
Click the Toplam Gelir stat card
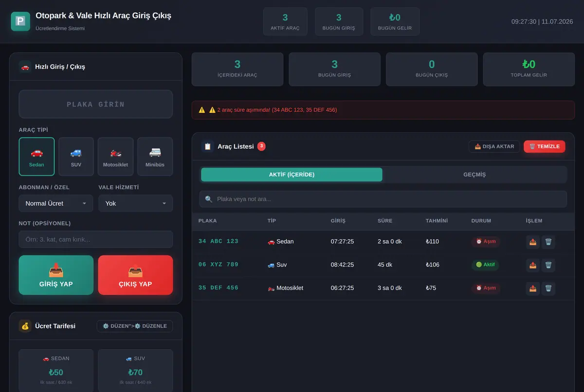(529, 69)
